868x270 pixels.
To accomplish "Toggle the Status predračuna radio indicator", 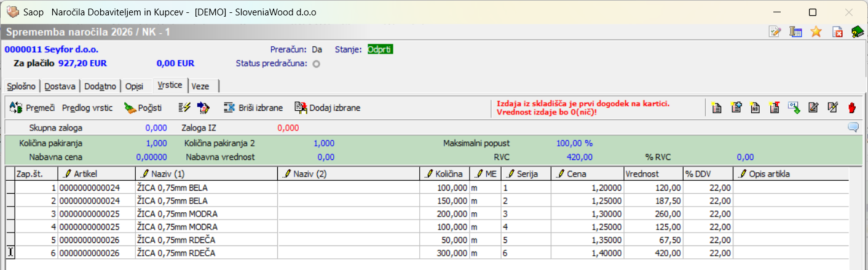I will pos(317,63).
